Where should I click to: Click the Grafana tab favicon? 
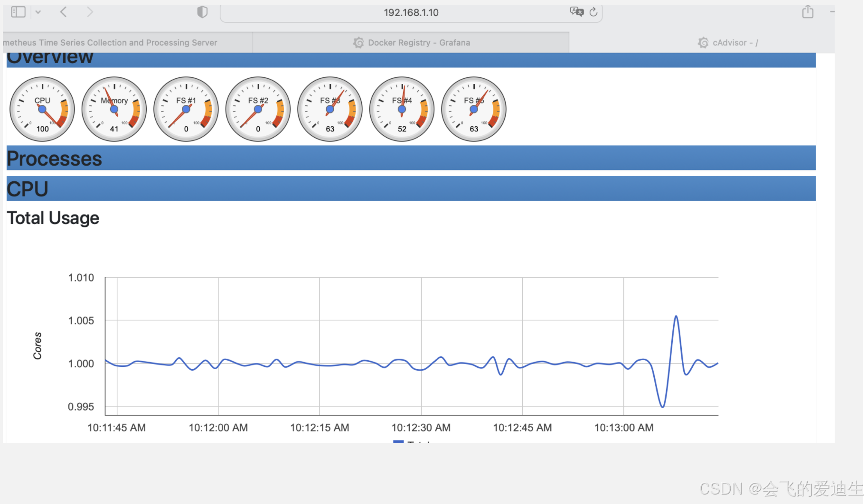point(358,43)
